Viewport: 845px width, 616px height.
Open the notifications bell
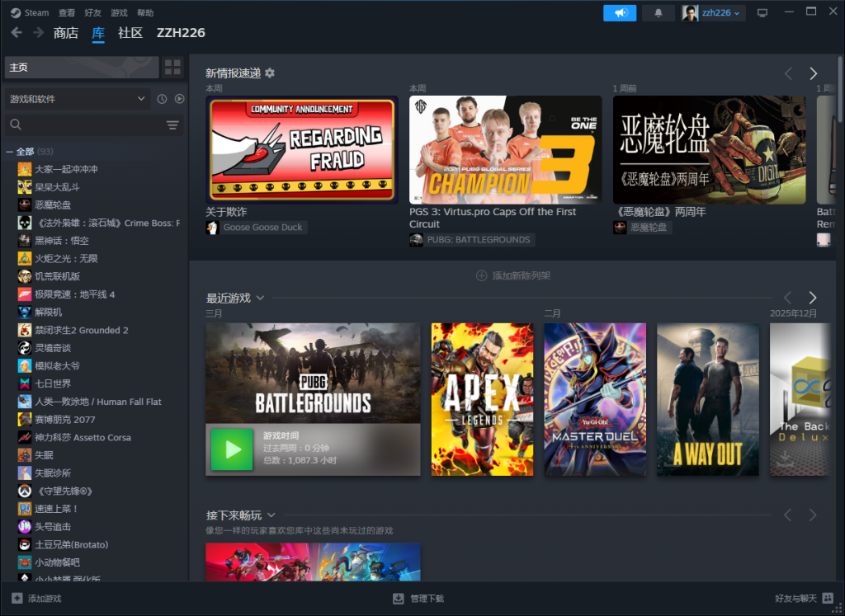pos(658,13)
